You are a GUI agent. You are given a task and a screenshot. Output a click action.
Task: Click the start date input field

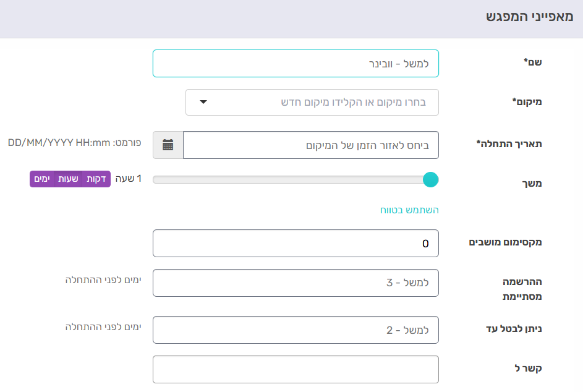point(311,145)
